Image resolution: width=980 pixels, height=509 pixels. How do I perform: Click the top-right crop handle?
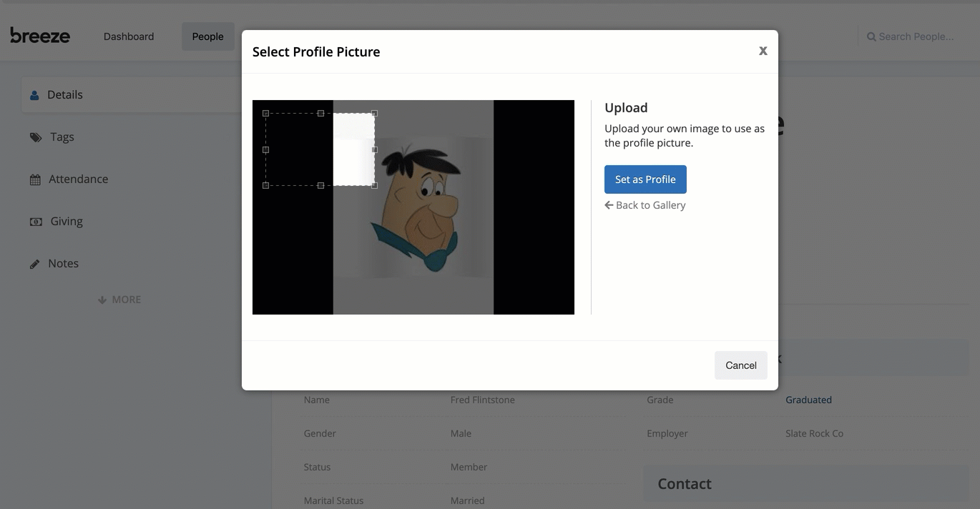375,113
